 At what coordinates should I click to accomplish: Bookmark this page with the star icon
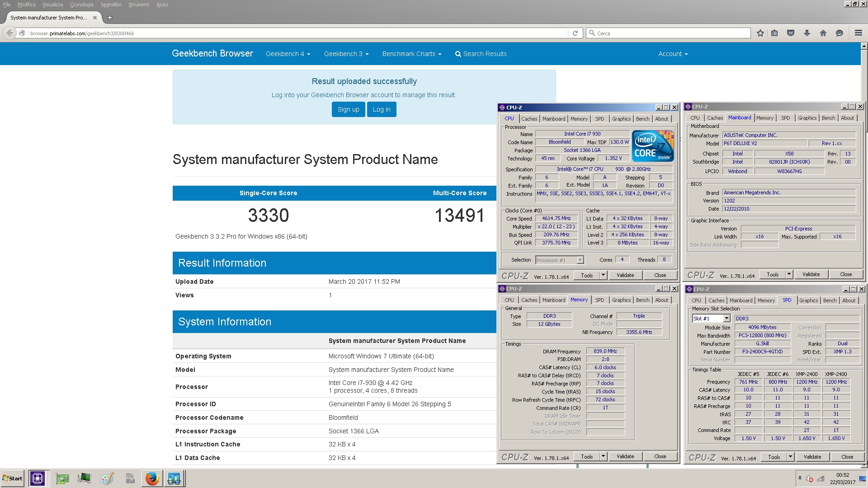click(x=760, y=33)
